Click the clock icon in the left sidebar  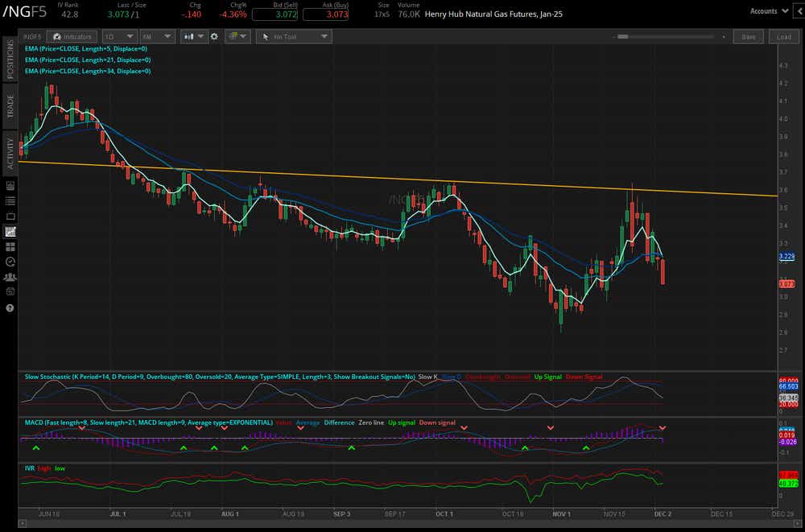tap(9, 261)
